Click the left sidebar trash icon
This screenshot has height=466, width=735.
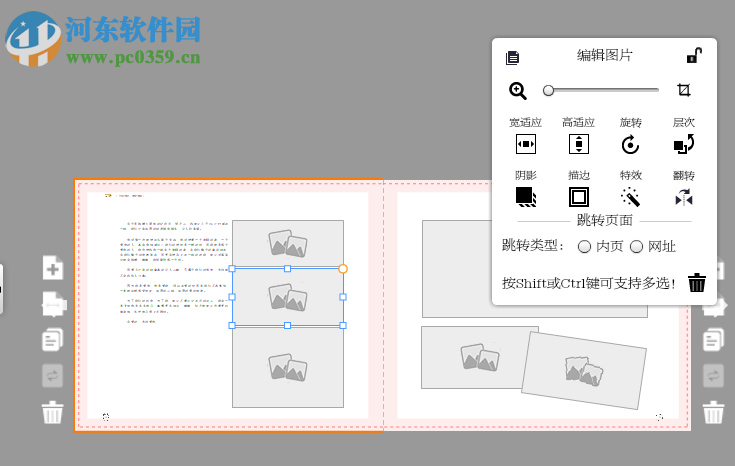point(52,412)
